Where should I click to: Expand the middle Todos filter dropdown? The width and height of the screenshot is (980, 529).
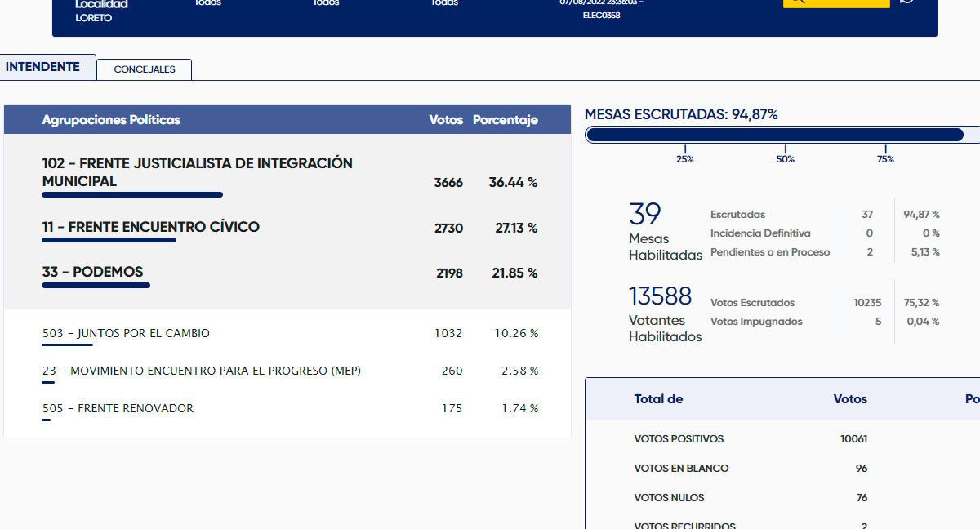(326, 3)
